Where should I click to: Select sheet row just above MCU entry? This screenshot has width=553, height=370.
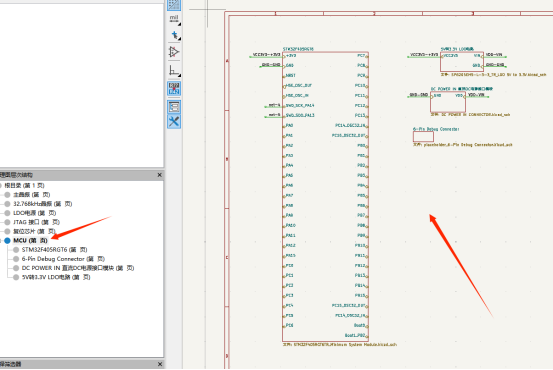coord(34,231)
